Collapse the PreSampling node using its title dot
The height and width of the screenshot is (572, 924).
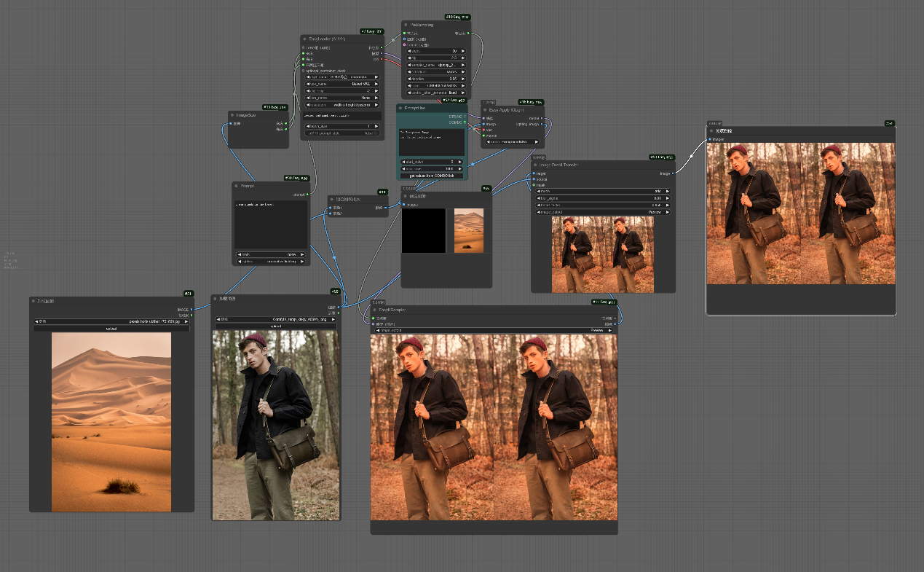[405, 25]
